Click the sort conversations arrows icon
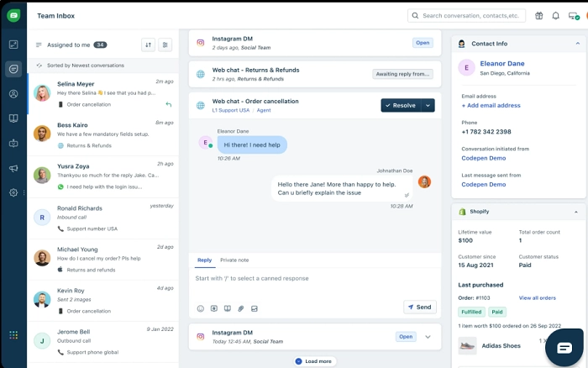 pyautogui.click(x=148, y=45)
